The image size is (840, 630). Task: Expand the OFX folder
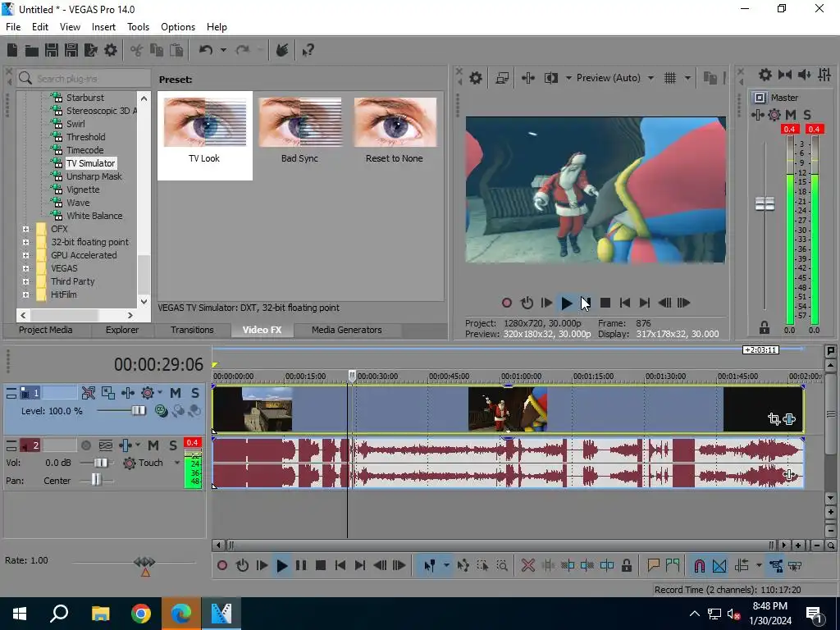(x=25, y=230)
